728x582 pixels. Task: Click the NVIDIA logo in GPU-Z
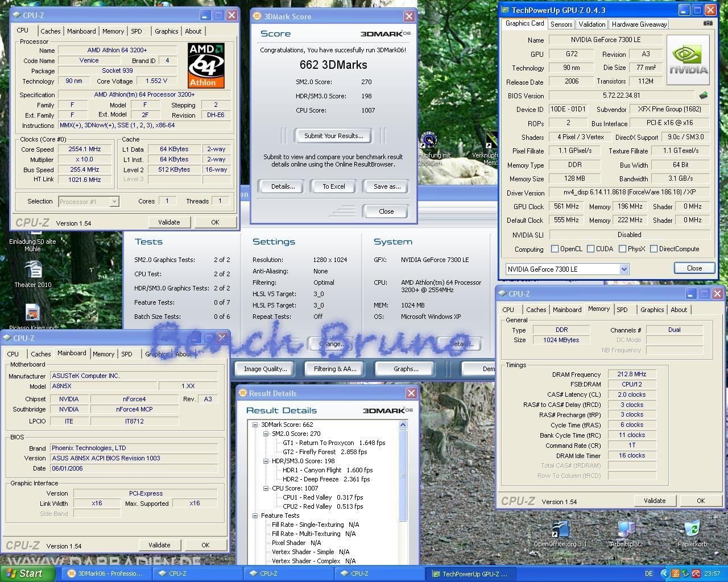click(688, 60)
